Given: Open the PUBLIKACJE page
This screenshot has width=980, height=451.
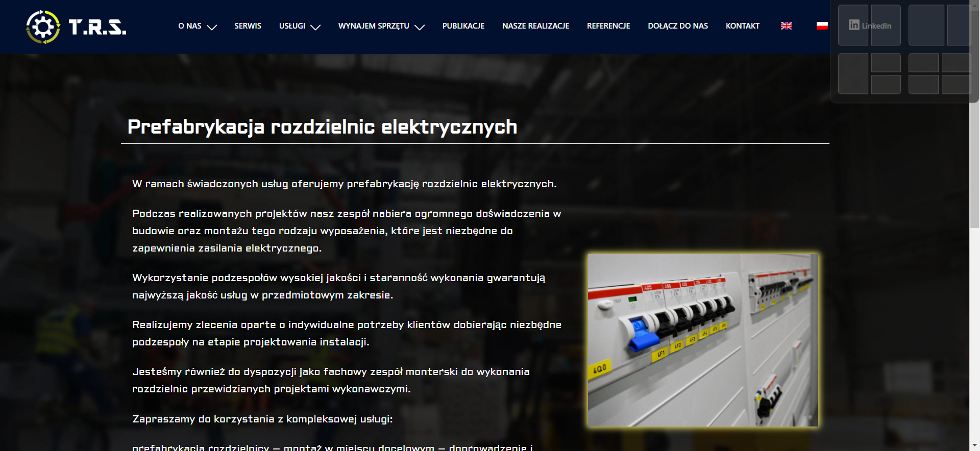Looking at the screenshot, I should coord(463,26).
